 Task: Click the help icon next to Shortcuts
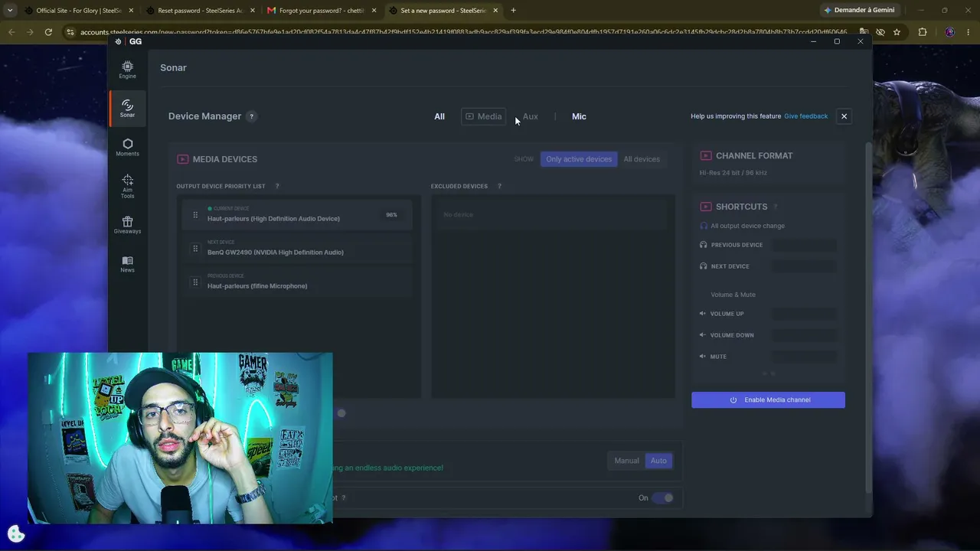coord(775,207)
